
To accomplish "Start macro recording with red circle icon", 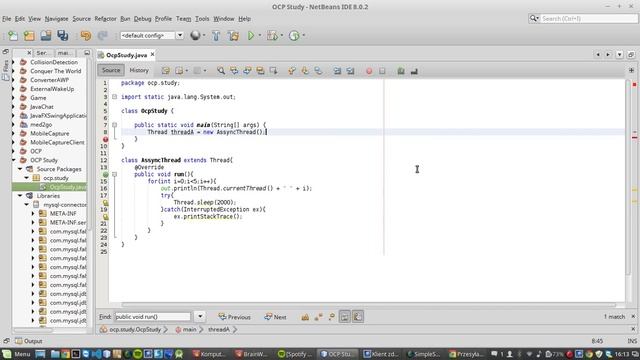I will click(x=369, y=71).
